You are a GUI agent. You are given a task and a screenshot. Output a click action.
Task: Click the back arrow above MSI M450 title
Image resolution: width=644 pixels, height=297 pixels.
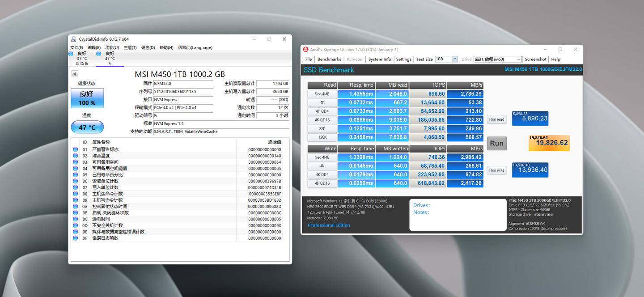click(x=74, y=74)
